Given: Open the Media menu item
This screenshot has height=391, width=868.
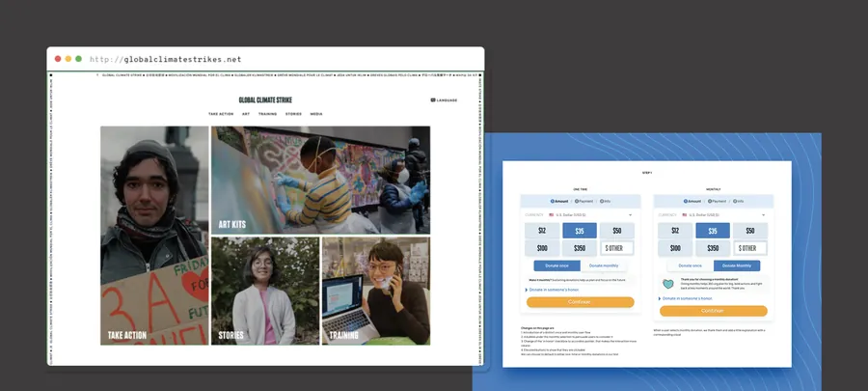Looking at the screenshot, I should point(316,114).
